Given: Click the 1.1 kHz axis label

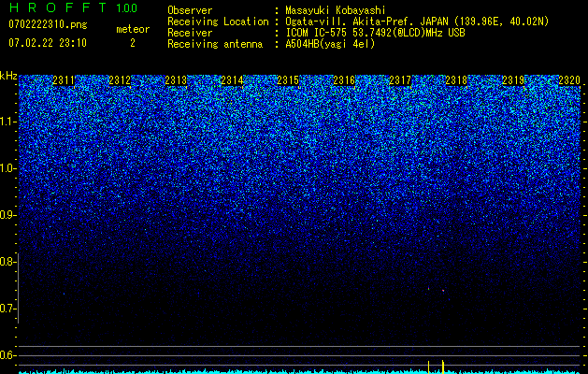Looking at the screenshot, I should click(x=8, y=122).
